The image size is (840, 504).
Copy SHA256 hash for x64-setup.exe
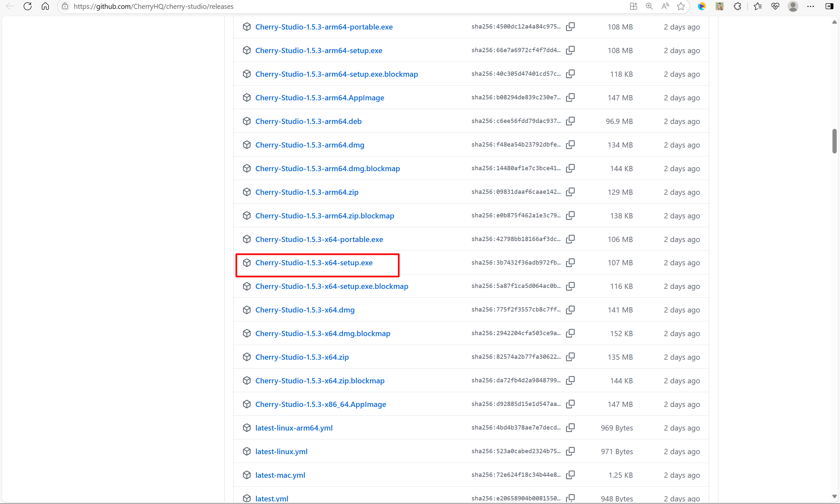coord(570,263)
